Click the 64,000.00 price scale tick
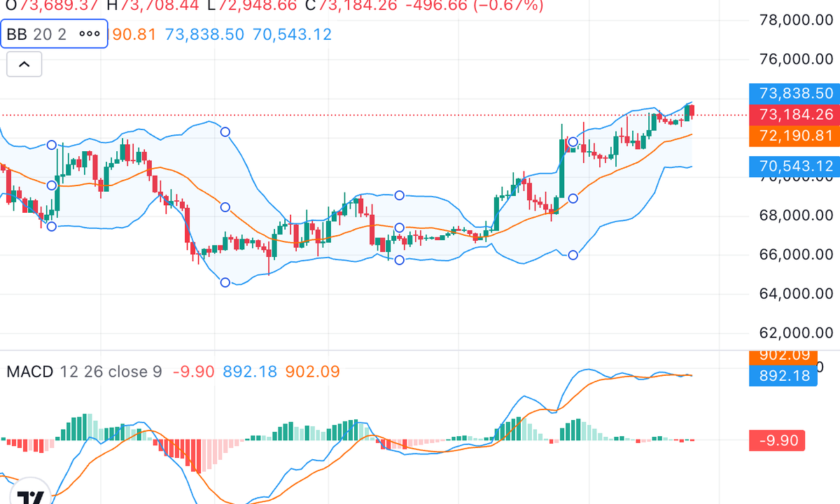Viewport: 840px width, 504px height. pyautogui.click(x=797, y=293)
